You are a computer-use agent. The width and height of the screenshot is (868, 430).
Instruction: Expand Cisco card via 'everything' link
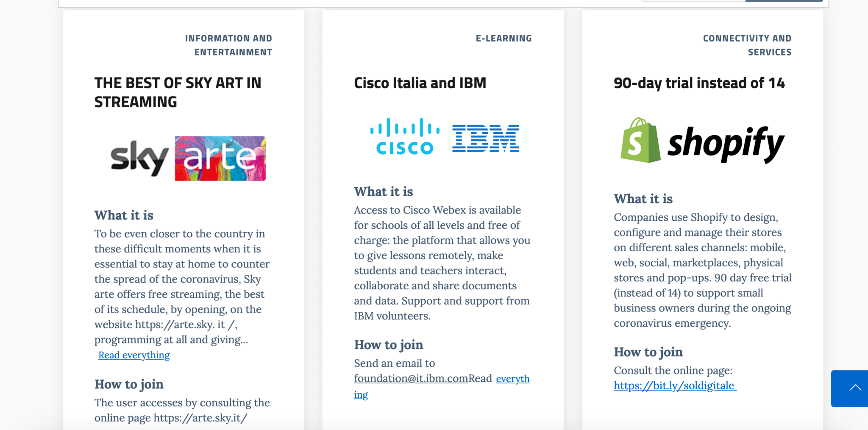[x=513, y=378]
